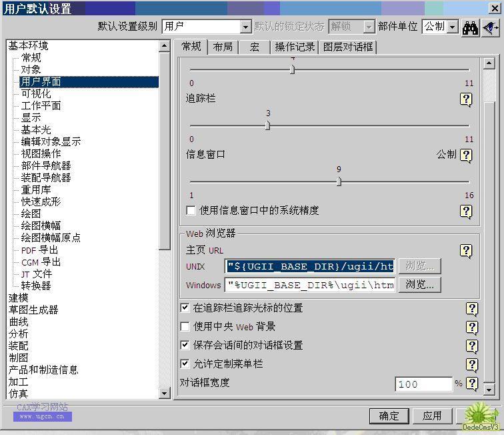504x435 pixels.
Task: Open help for 信息窗口 setting
Action: pyautogui.click(x=466, y=155)
